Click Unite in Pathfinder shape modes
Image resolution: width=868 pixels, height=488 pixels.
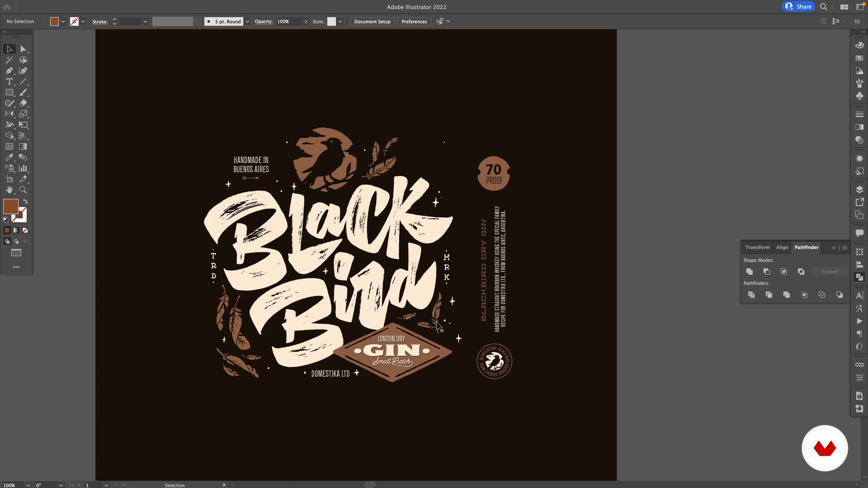pyautogui.click(x=750, y=272)
